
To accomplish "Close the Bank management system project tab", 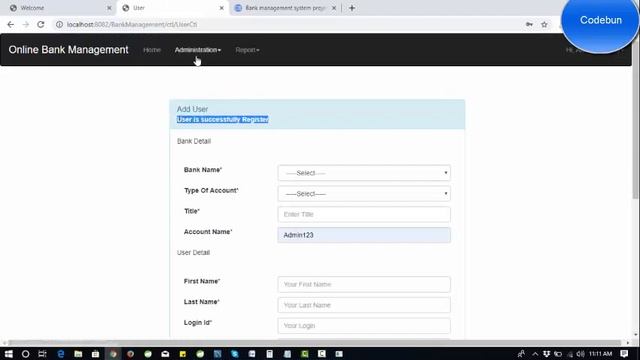I will click(x=334, y=8).
